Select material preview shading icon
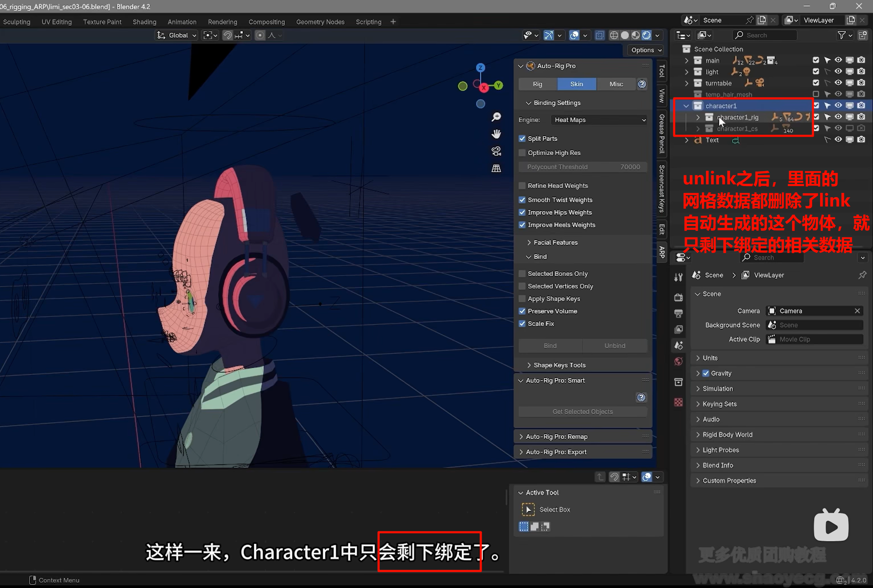The height and width of the screenshot is (588, 873). [x=636, y=35]
